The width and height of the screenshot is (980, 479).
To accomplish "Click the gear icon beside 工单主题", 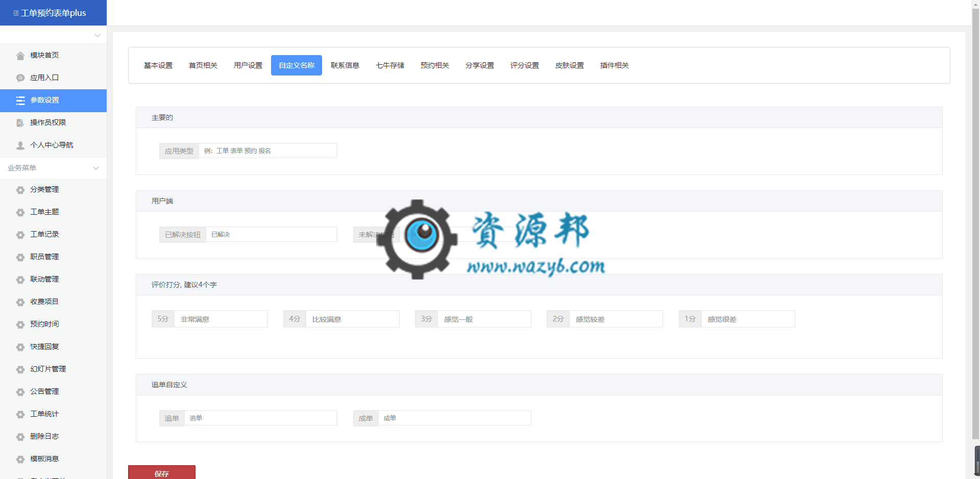I will click(20, 212).
